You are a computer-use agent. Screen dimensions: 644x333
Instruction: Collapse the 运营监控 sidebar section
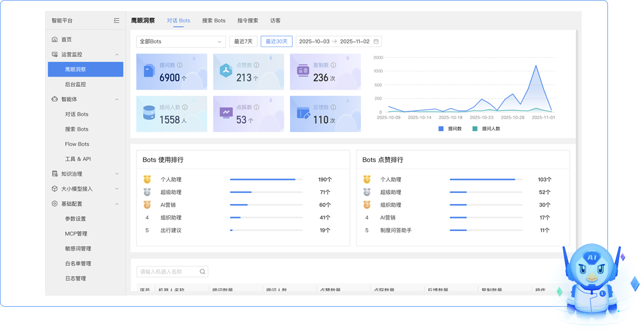pos(85,55)
